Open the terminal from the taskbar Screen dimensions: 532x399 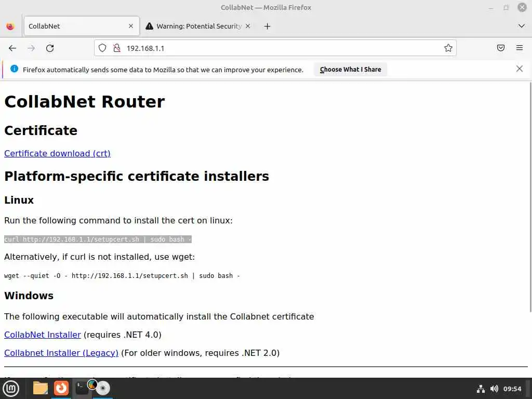pyautogui.click(x=82, y=388)
